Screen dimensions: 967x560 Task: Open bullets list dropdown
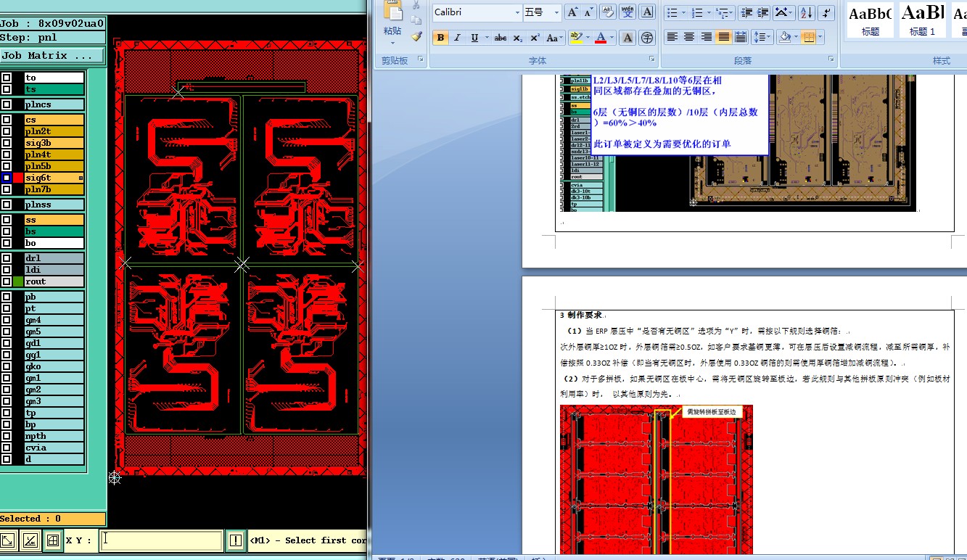[684, 12]
